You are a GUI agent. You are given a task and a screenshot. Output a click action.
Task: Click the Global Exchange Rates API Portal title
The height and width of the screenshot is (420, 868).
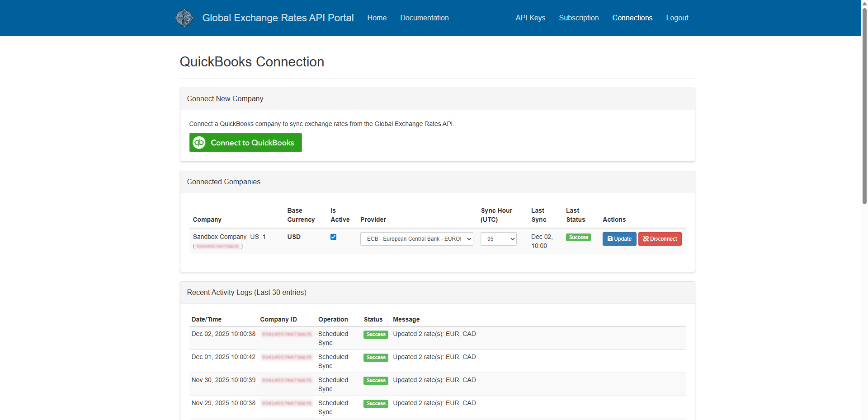(278, 18)
